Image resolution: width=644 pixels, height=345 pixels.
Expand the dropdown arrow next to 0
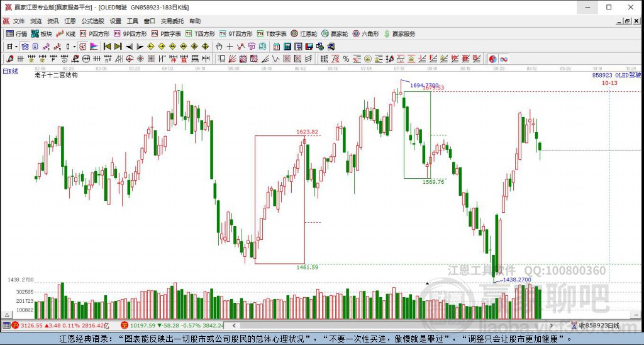(x=74, y=47)
